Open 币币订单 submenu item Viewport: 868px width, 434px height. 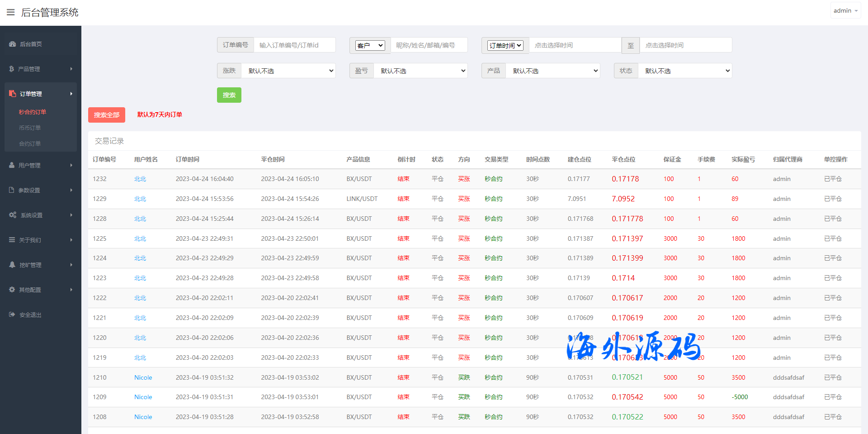click(30, 128)
